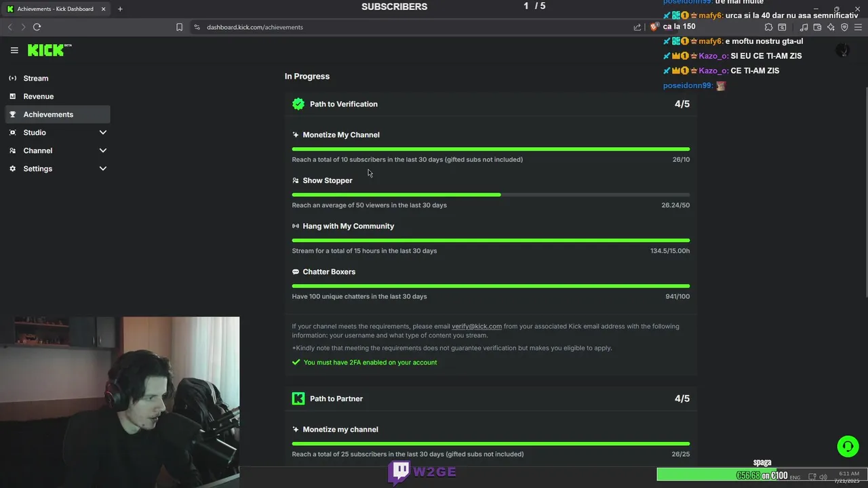Open the hamburger menu beside the Kick logo

pyautogui.click(x=14, y=50)
